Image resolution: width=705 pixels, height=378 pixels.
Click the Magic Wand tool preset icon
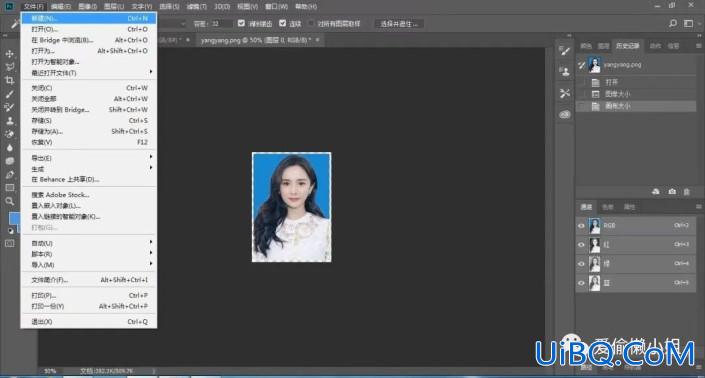coord(14,24)
